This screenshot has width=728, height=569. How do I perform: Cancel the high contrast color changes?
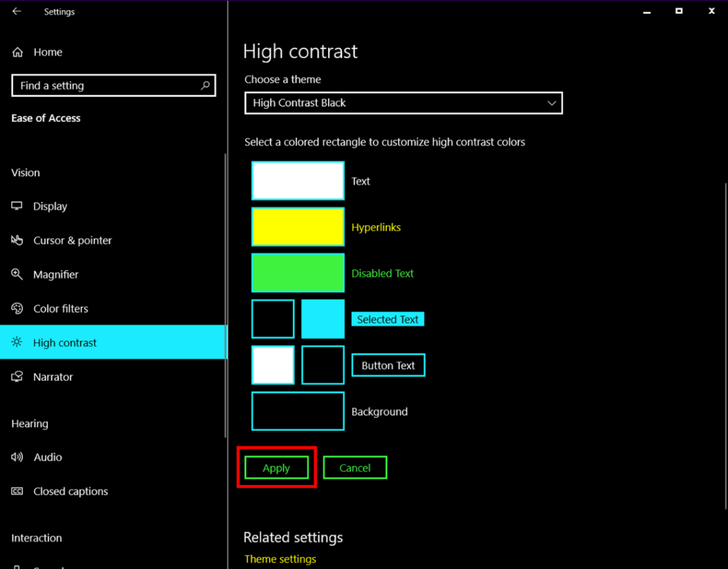355,468
